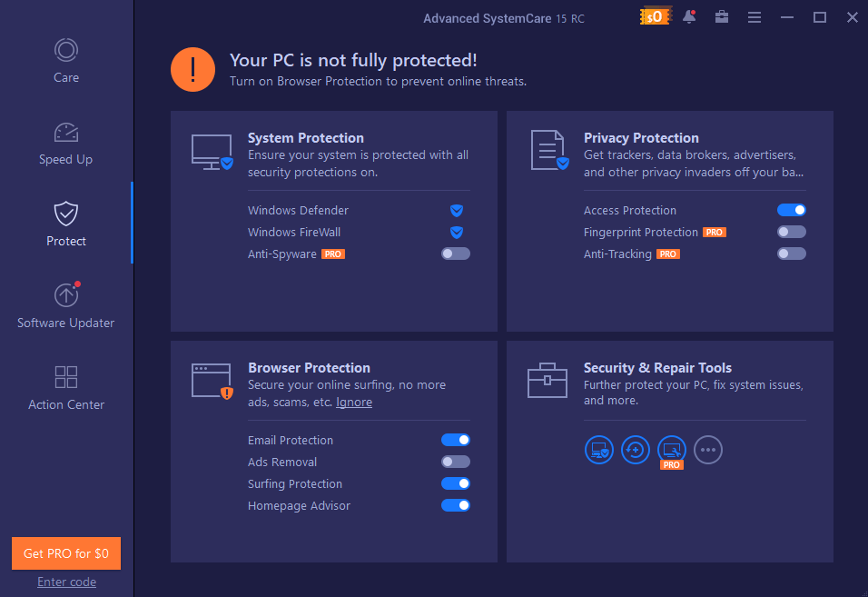Click Windows Defender shield status icon
This screenshot has width=868, height=597.
(x=456, y=211)
